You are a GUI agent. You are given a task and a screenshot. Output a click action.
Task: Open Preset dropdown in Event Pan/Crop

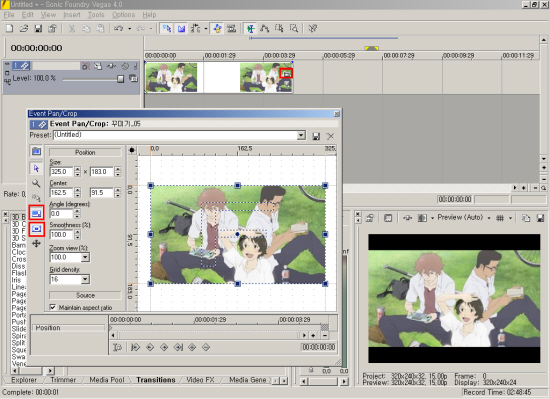coord(301,135)
